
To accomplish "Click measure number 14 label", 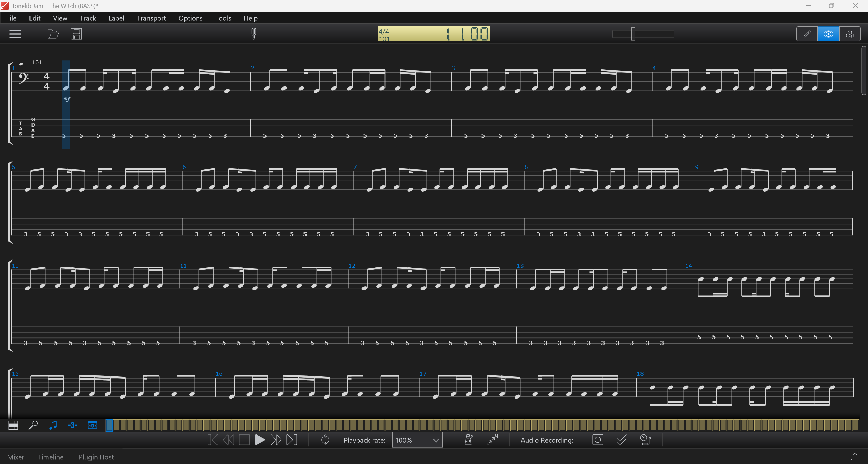I will coord(688,266).
